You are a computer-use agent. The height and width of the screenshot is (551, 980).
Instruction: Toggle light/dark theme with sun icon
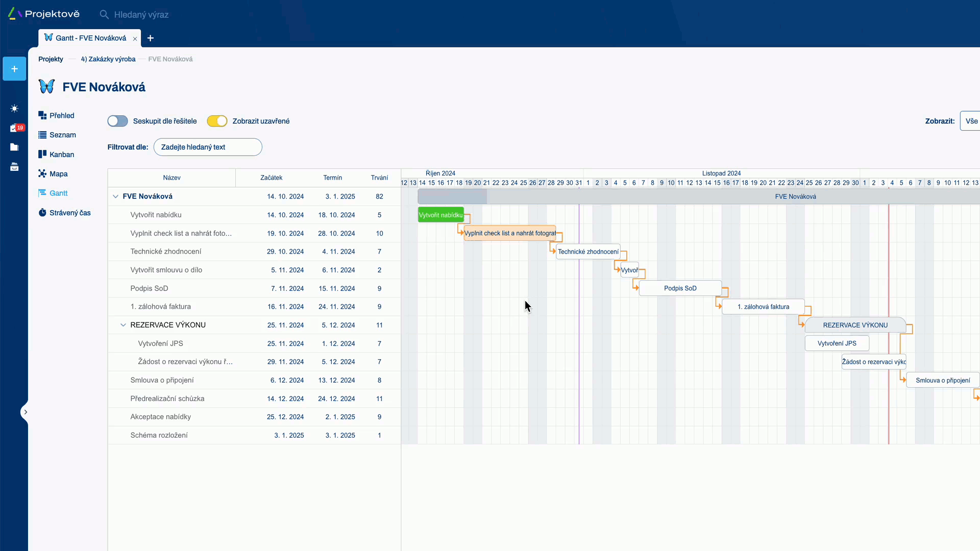[x=14, y=108]
